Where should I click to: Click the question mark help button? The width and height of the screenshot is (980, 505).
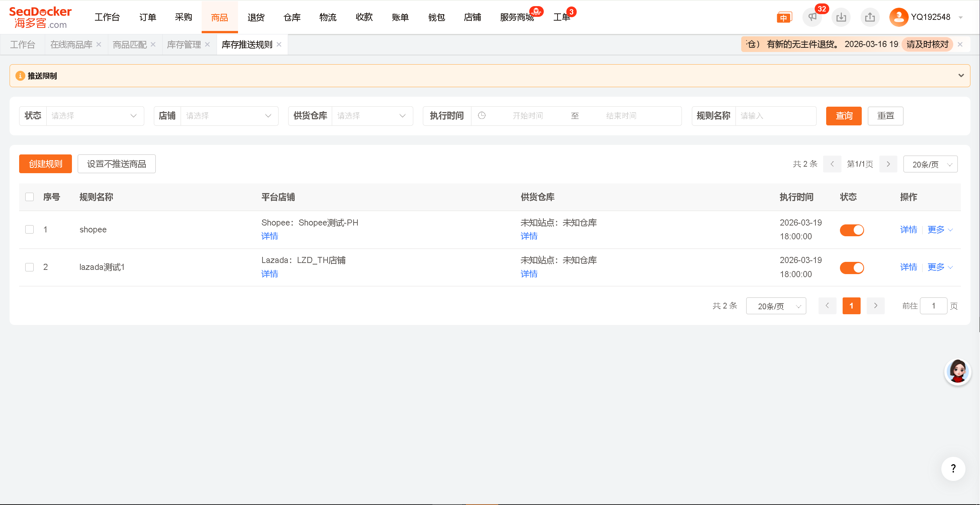point(953,468)
